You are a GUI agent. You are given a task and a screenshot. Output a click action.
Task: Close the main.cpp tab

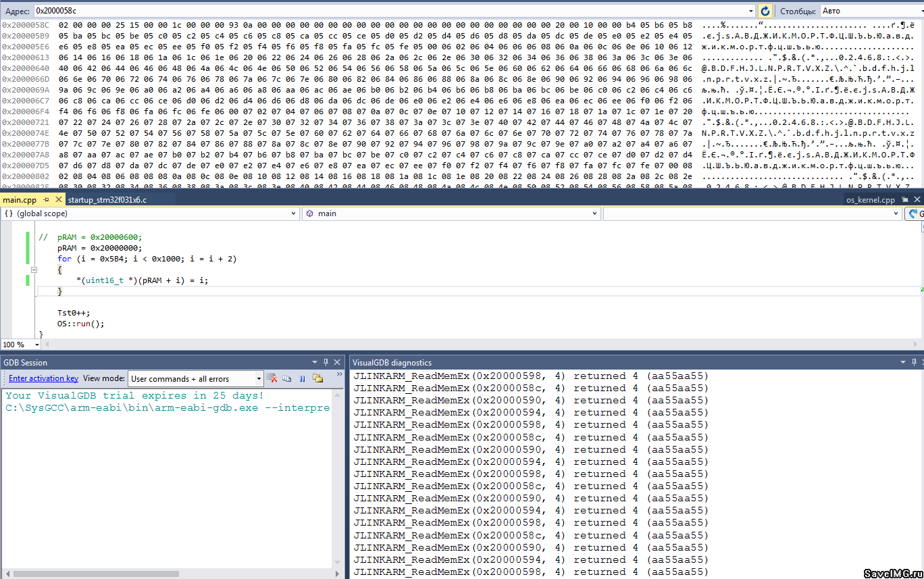point(58,200)
